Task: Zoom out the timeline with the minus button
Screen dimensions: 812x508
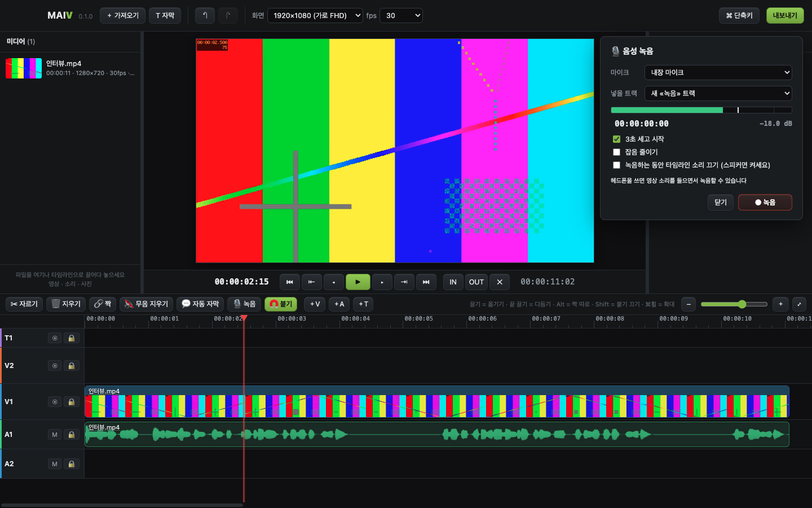Action: pos(689,304)
